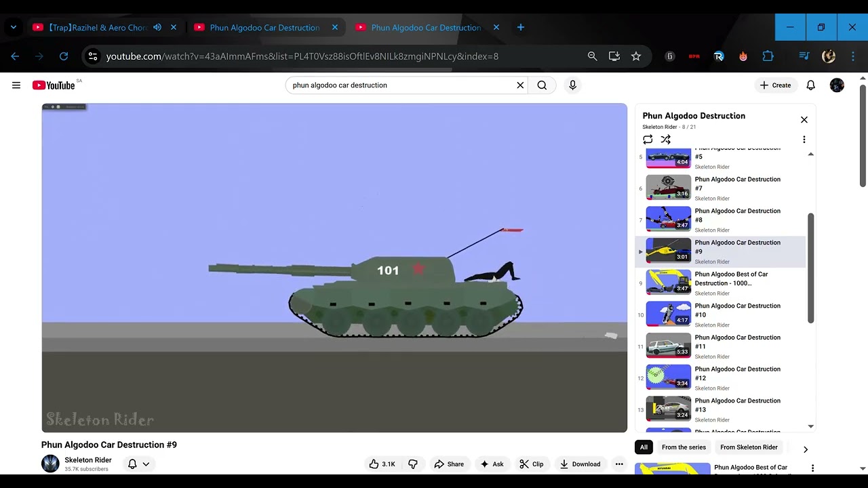Image resolution: width=868 pixels, height=488 pixels.
Task: Click the Create button
Action: tap(775, 85)
